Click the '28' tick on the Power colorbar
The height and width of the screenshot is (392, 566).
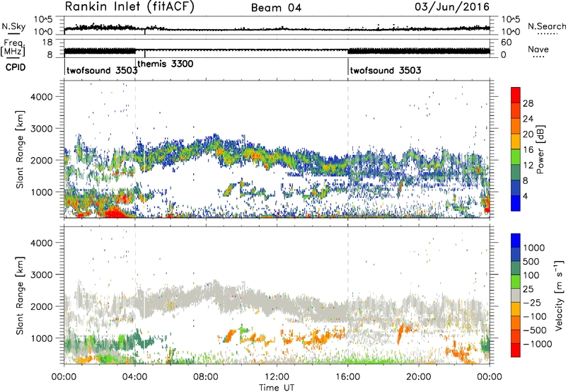coord(528,103)
